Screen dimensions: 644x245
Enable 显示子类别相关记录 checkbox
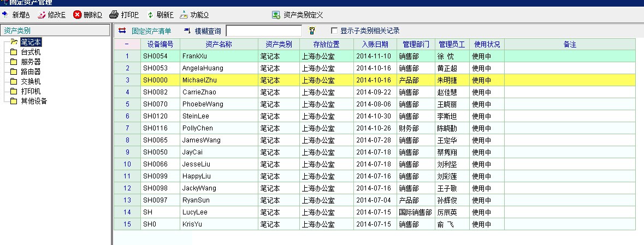334,31
